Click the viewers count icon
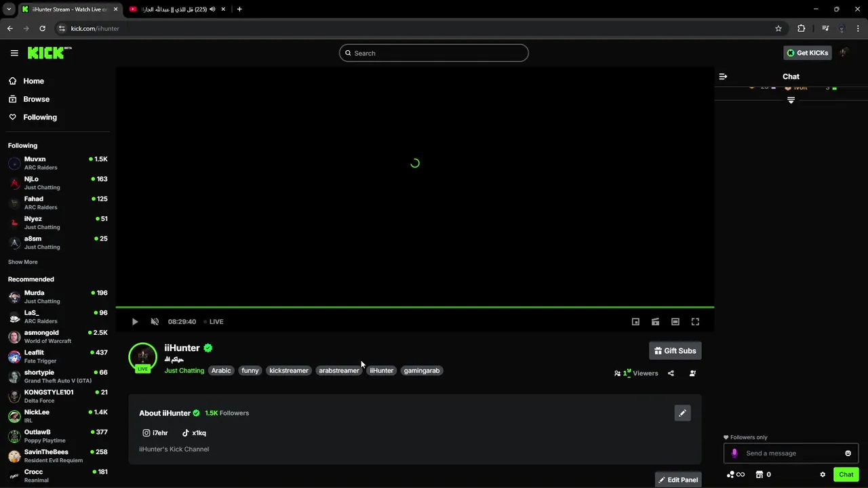The height and width of the screenshot is (488, 868). point(617,373)
